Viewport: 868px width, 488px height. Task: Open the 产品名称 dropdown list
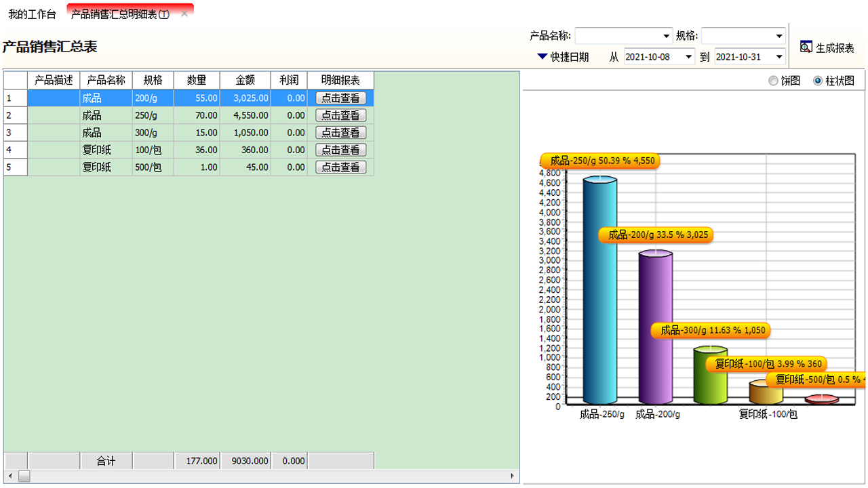[666, 35]
